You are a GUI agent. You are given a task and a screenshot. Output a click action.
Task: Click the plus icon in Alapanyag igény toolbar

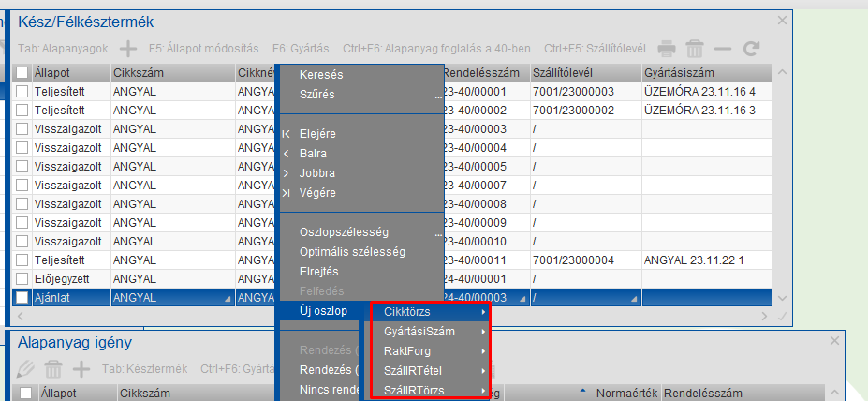click(x=81, y=369)
